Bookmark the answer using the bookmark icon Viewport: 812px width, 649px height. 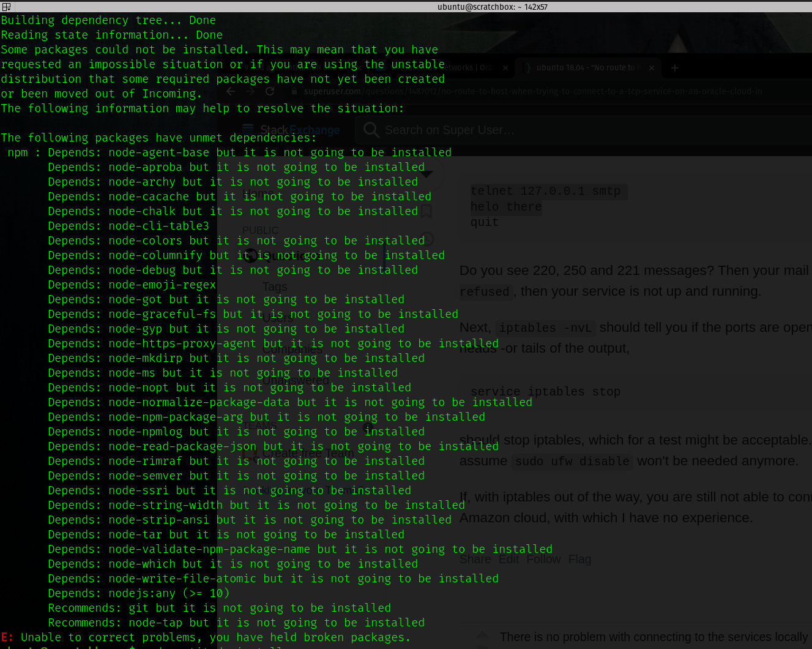coord(426,211)
